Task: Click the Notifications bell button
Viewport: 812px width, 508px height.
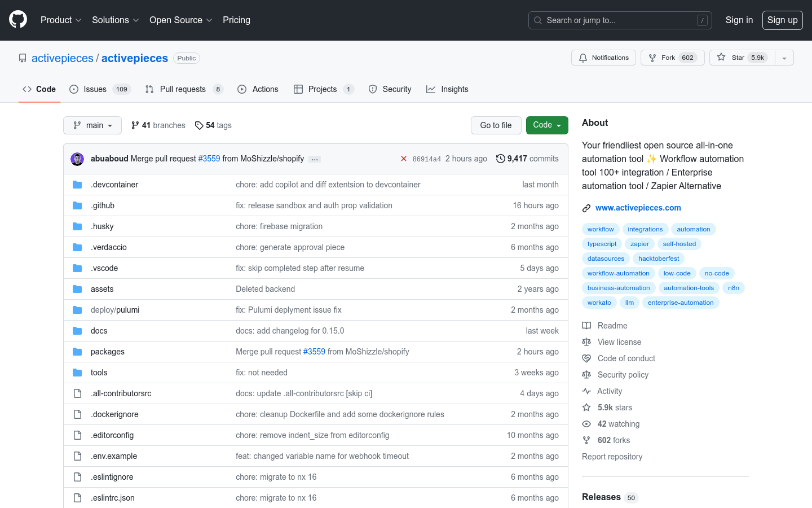Action: point(603,58)
